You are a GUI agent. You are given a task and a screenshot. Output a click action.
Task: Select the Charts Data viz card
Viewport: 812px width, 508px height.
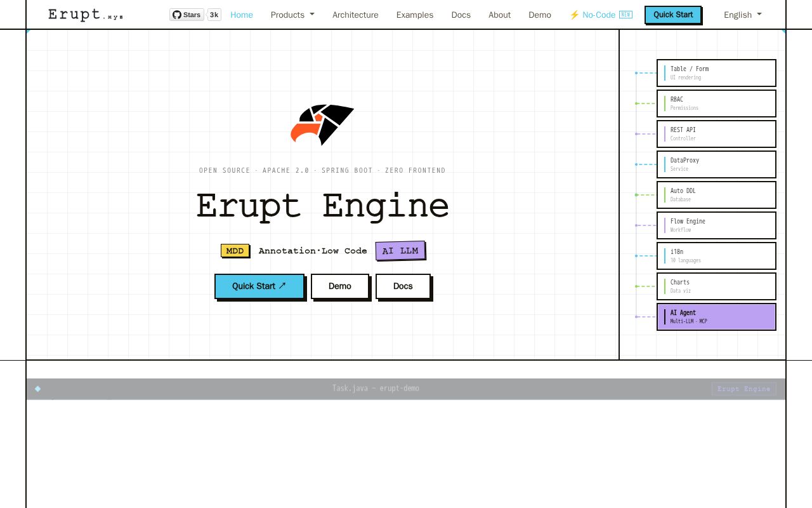click(716, 286)
